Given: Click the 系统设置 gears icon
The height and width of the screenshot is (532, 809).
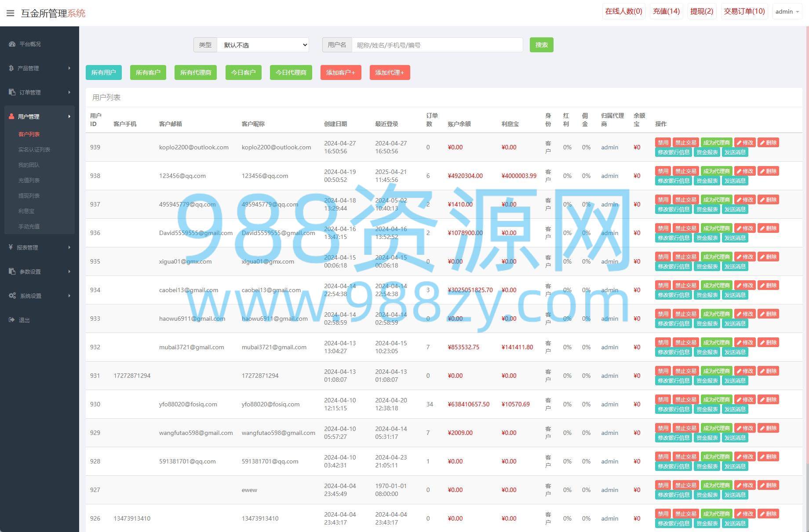Looking at the screenshot, I should click(12, 296).
